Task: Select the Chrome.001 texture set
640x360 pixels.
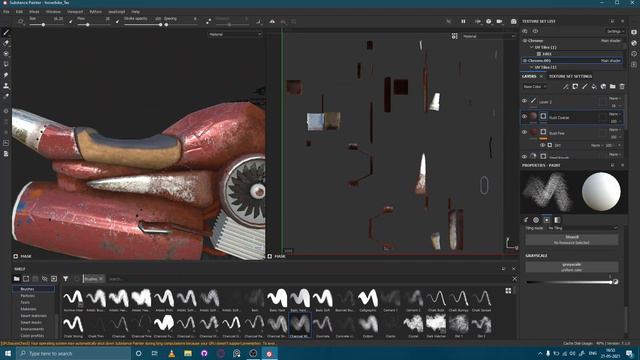Action: (x=572, y=60)
